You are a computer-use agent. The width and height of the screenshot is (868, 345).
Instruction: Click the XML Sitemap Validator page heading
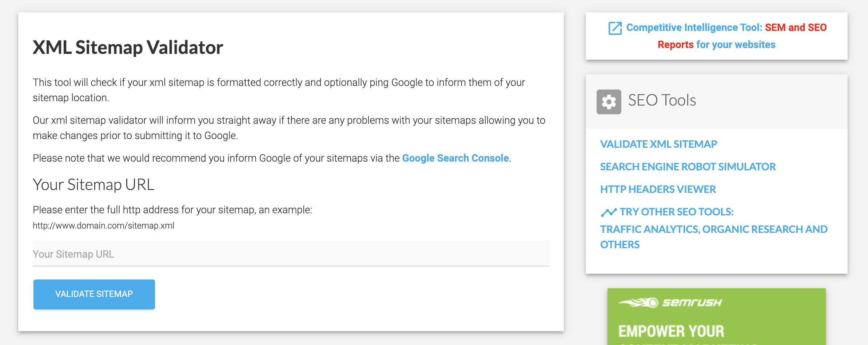coord(128,48)
